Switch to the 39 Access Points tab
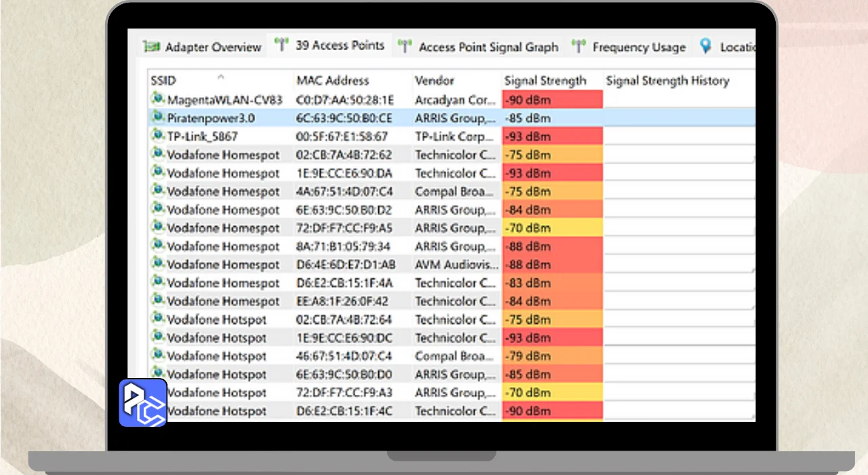 330,46
